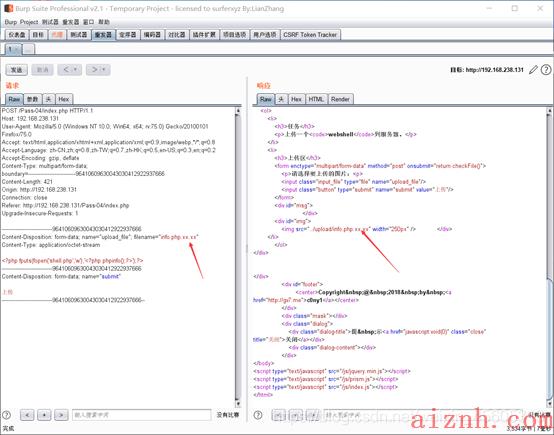This screenshot has height=435, width=554.
Task: Click the Host: 192.168.238.131 header line
Action: [x=30, y=118]
